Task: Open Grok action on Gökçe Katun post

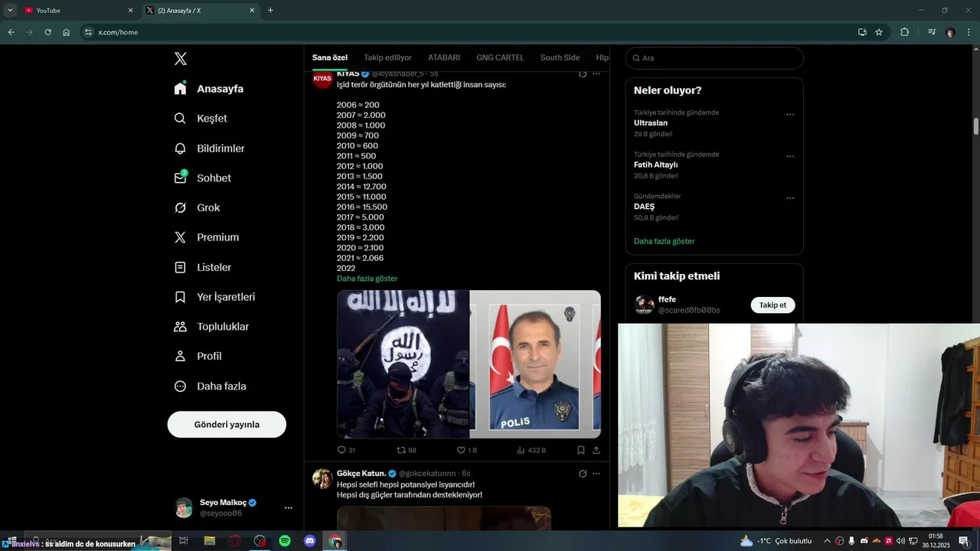Action: (x=583, y=474)
